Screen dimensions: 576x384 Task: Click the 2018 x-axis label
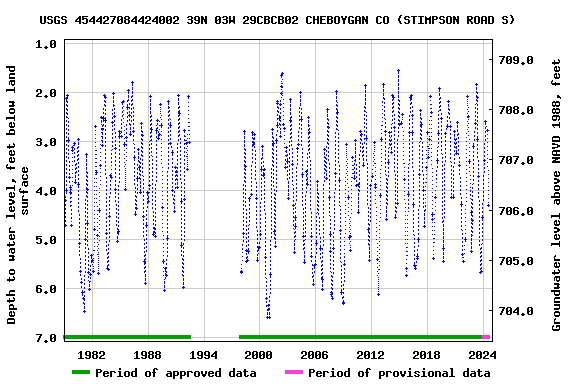click(x=426, y=355)
